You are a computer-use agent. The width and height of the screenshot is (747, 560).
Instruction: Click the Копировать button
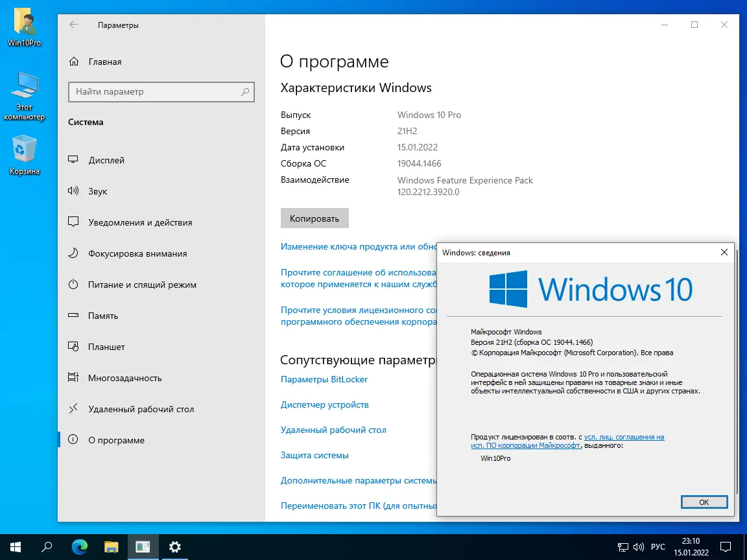(314, 218)
